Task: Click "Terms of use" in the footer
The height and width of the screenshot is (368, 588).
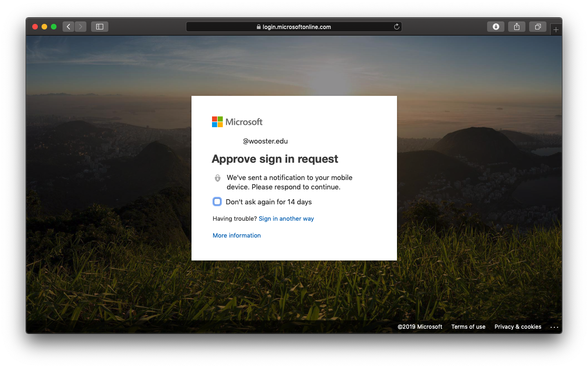Action: click(x=468, y=327)
